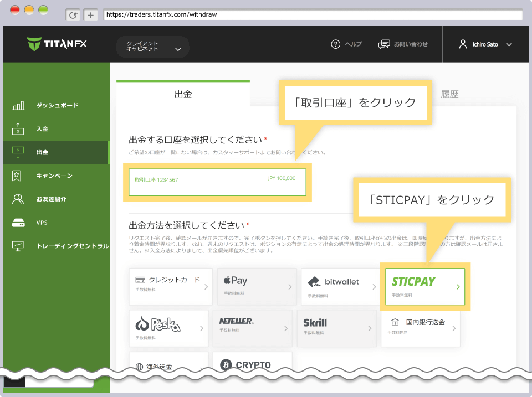
Task: Click the Apple Pay logo
Action: [x=236, y=280]
